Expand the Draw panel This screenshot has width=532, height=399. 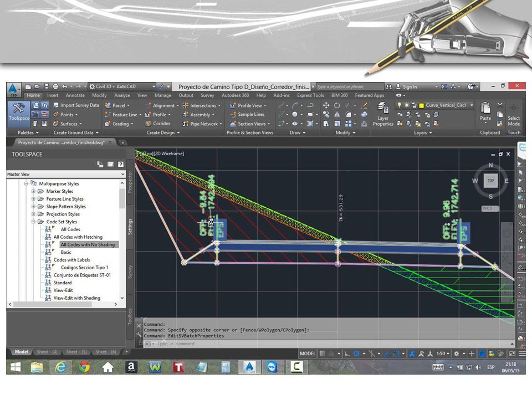tap(298, 132)
